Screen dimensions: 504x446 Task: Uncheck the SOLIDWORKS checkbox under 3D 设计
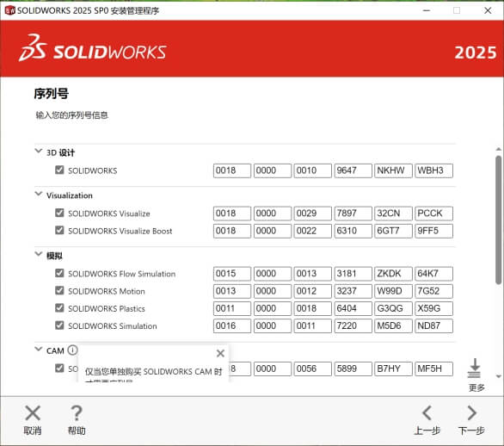[x=59, y=170]
